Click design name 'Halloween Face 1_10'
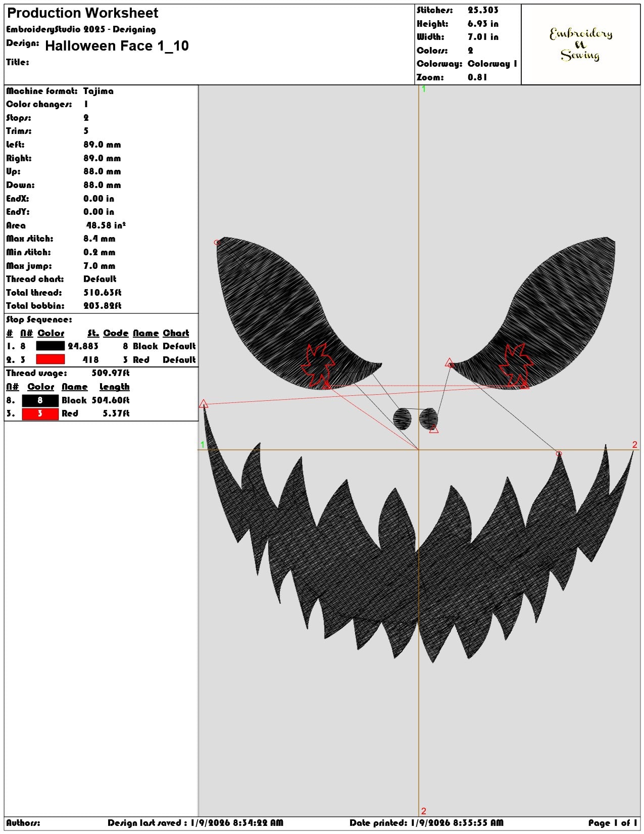644x834 pixels. [117, 46]
